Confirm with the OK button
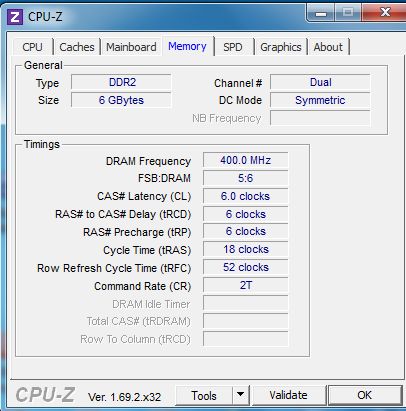 (x=365, y=395)
